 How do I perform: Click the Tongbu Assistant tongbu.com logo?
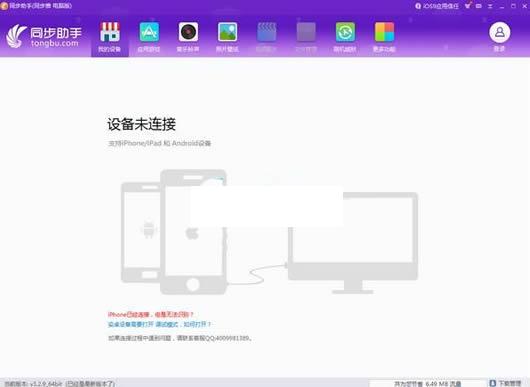tap(44, 36)
